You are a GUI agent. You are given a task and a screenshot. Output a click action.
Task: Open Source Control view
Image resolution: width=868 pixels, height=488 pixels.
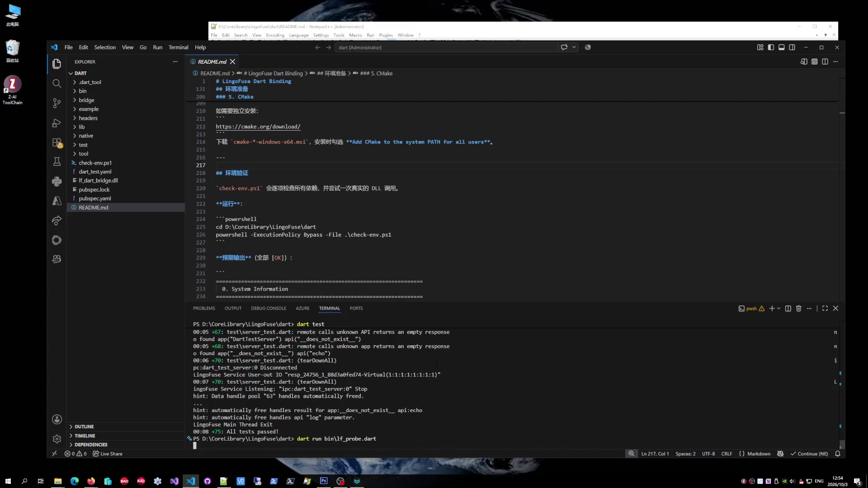(x=57, y=103)
